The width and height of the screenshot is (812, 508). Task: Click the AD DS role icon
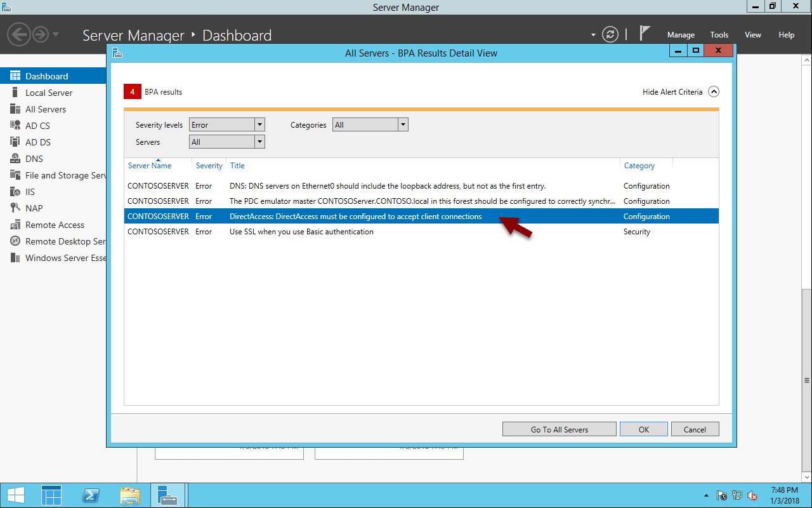pos(15,142)
